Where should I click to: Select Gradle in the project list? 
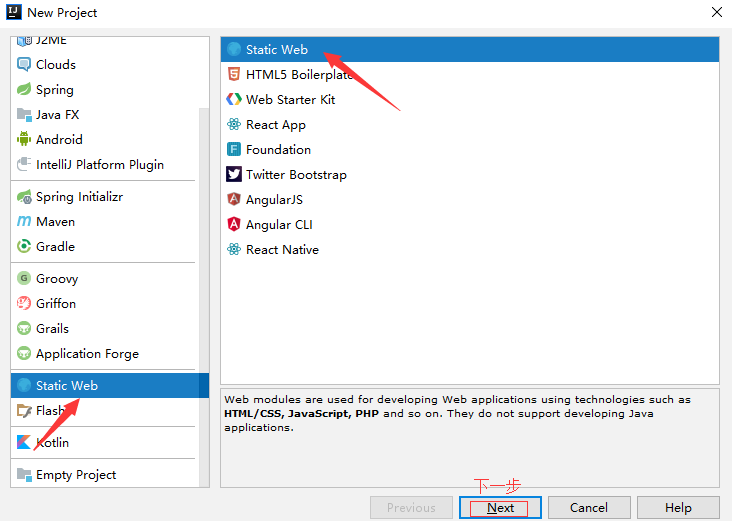[x=105, y=246]
